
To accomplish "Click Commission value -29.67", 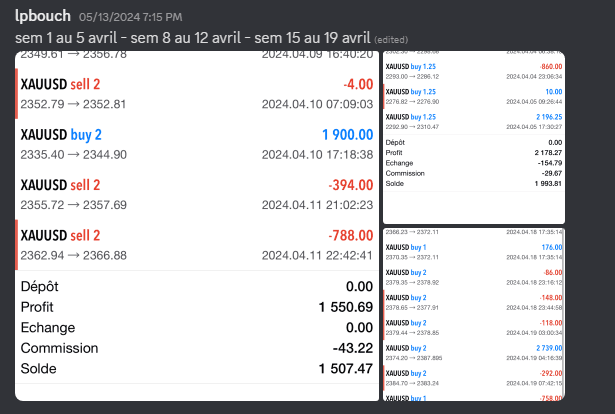I will point(551,173).
